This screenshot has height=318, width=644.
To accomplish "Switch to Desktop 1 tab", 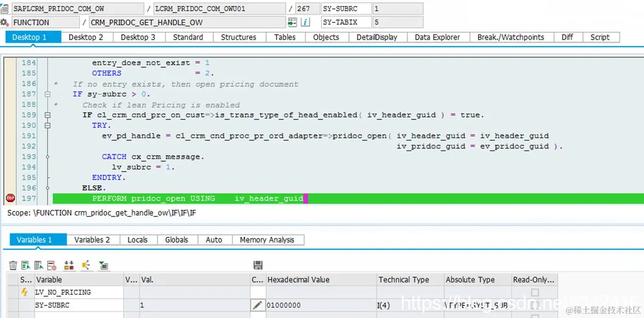I will point(33,37).
